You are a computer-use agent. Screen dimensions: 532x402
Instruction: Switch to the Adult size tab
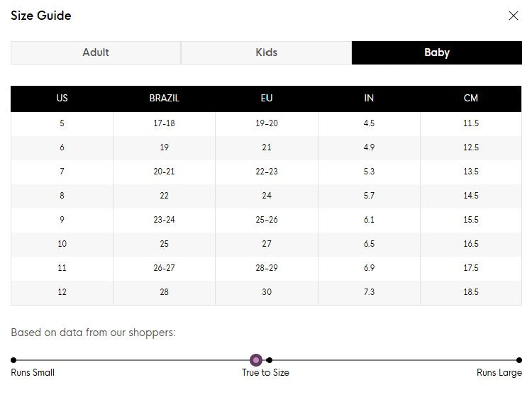96,52
